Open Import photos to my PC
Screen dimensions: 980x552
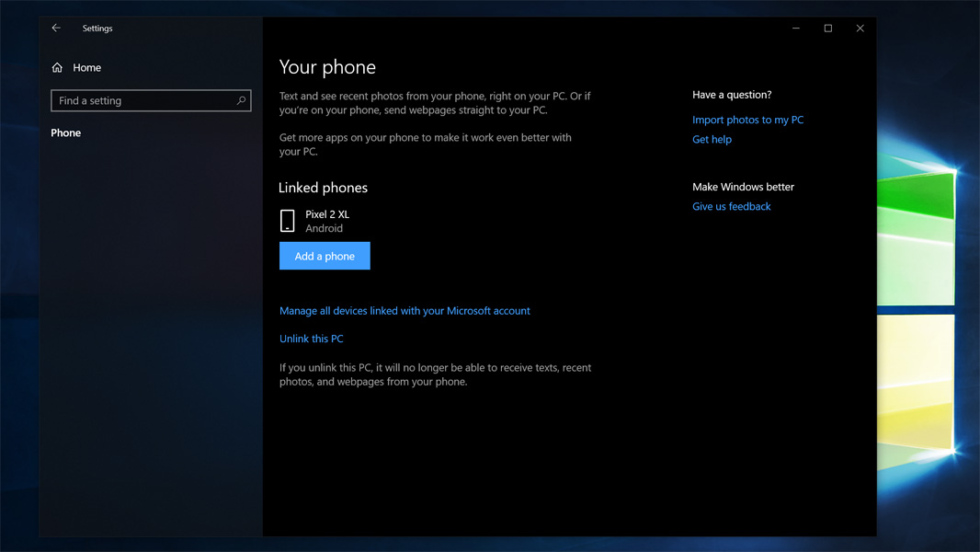(x=747, y=120)
